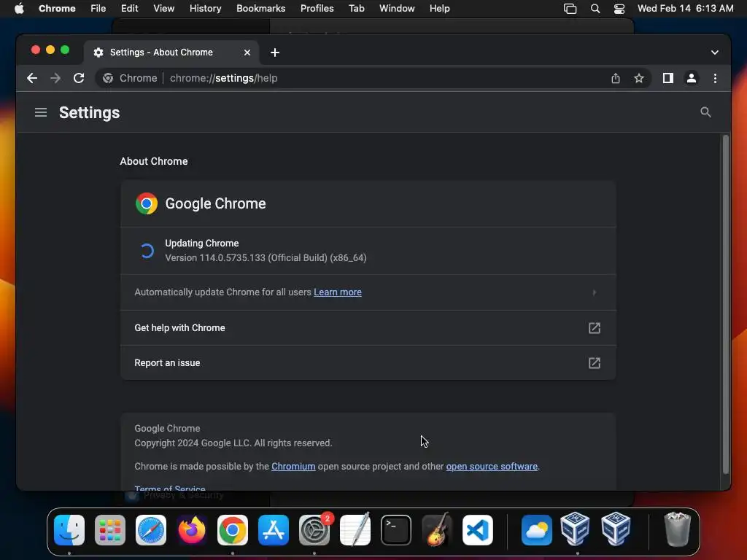Open the Apple menu
The height and width of the screenshot is (560, 747).
click(19, 9)
